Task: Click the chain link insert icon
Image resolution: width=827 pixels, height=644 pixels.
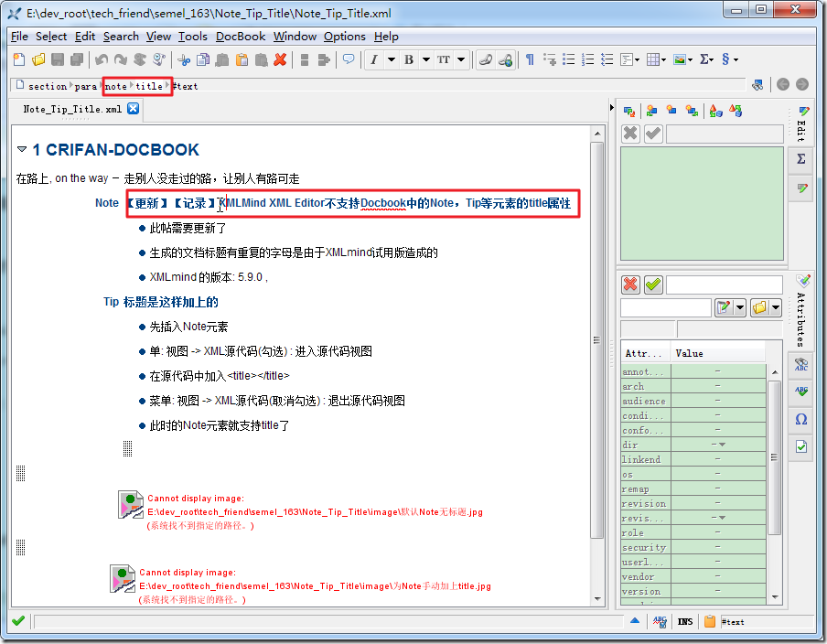Action: click(486, 59)
